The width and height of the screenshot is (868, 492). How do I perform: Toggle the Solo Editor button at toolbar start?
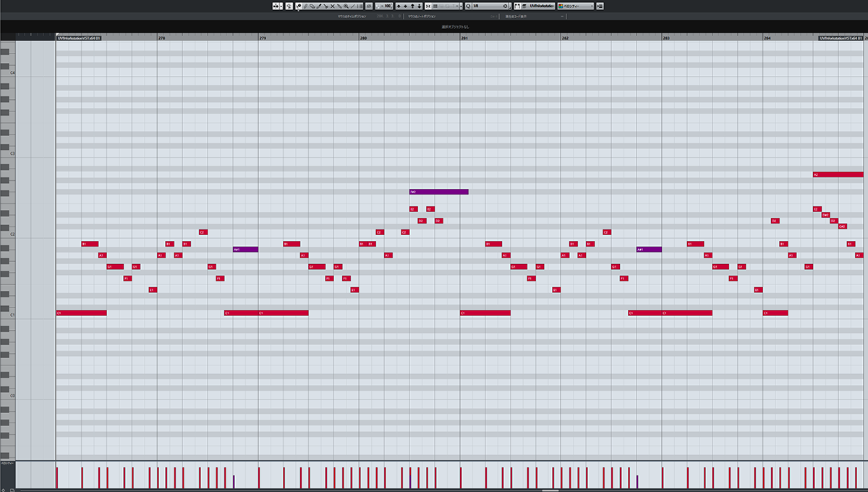point(278,6)
